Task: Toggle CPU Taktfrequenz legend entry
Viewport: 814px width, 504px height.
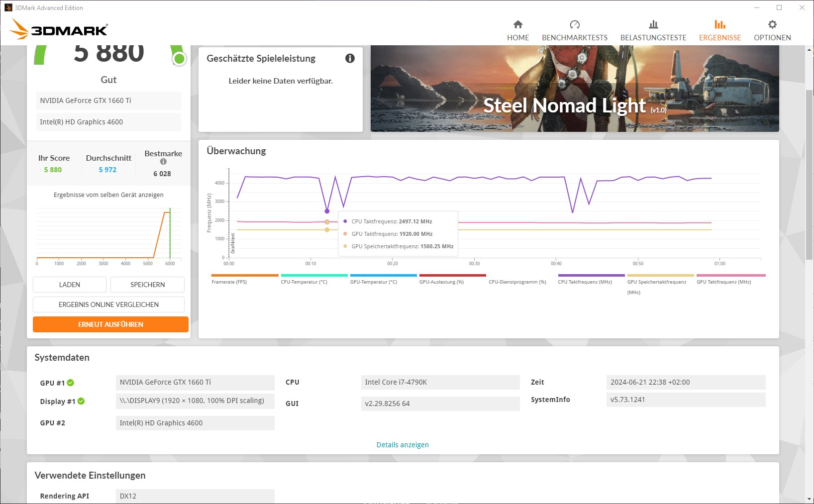Action: 591,279
